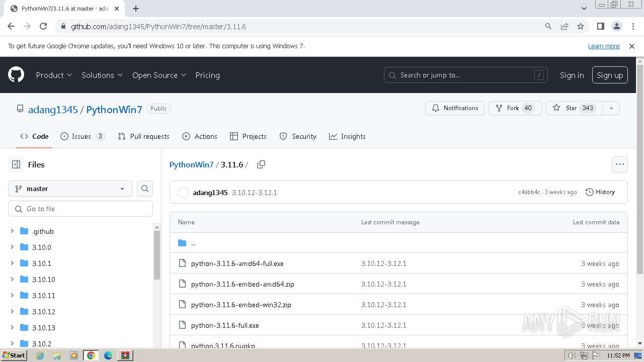
Task: Open the tab search dropdown arrow
Action: click(584, 9)
